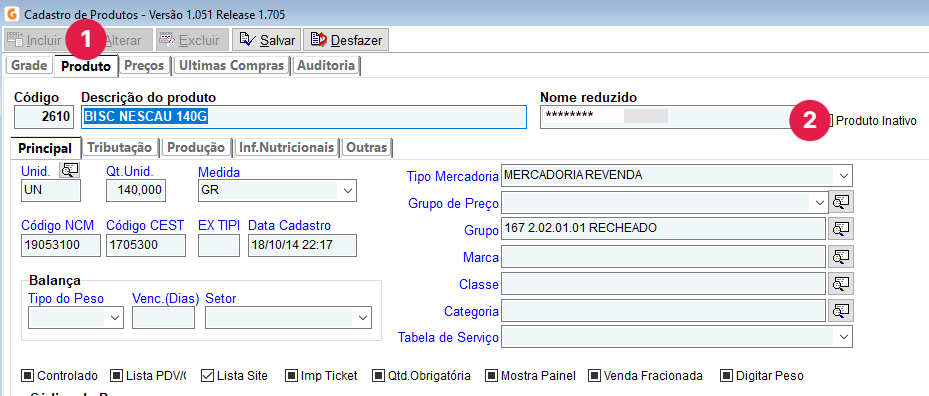Expand the Medida dropdown

pos(347,191)
